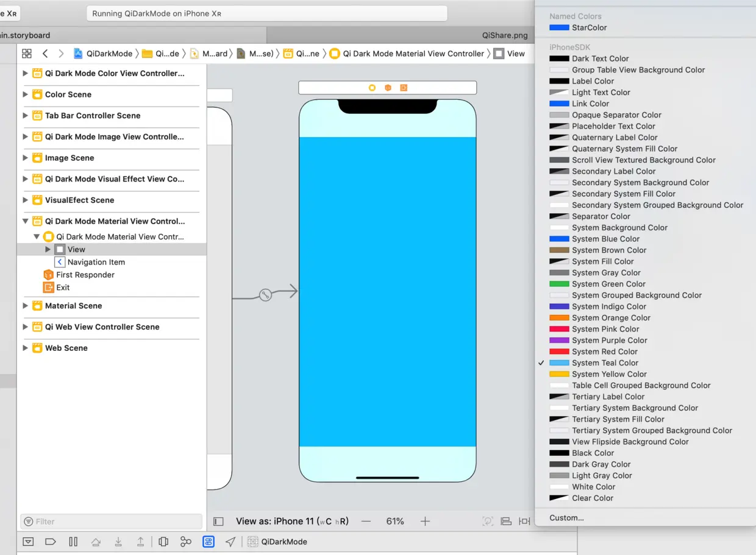The image size is (756, 555).
Task: Expand Qi Dark Mode Image View Controller scene
Action: [25, 136]
